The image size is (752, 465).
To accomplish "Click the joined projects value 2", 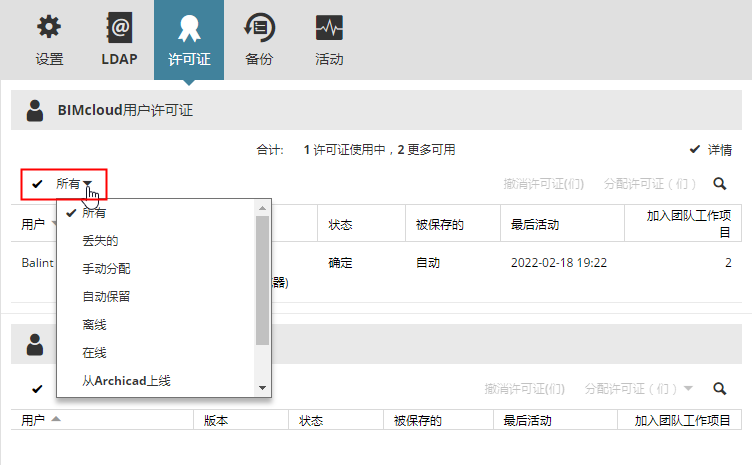I will 728,263.
